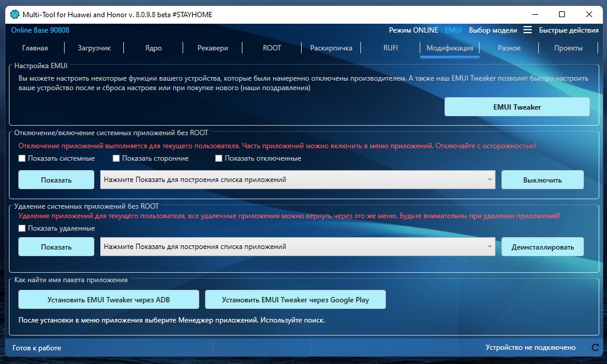Open the hamburger quick actions menu icon
Image resolution: width=607 pixels, height=364 pixels.
[x=527, y=30]
